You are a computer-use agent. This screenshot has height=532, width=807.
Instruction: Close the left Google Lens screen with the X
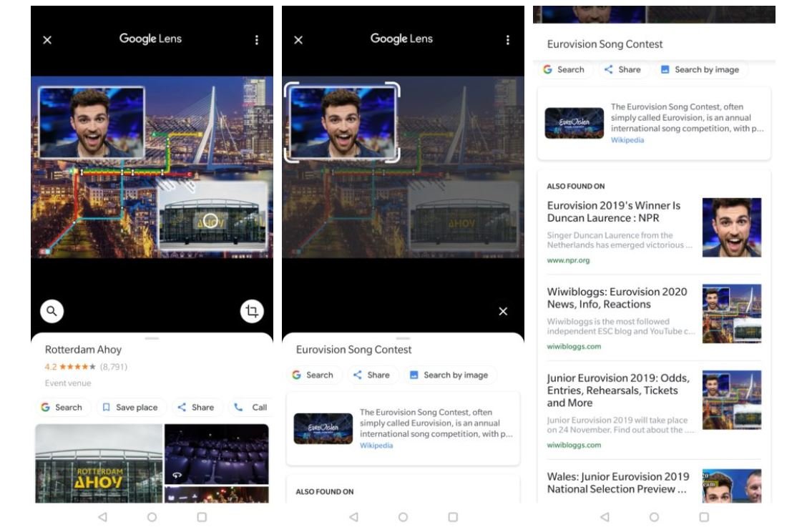[47, 40]
